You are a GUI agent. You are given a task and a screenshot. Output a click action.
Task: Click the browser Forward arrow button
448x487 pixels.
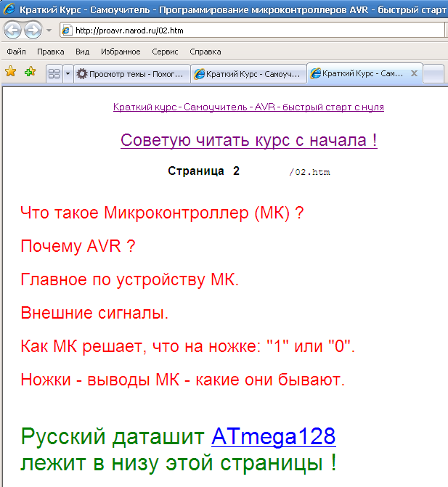click(33, 30)
